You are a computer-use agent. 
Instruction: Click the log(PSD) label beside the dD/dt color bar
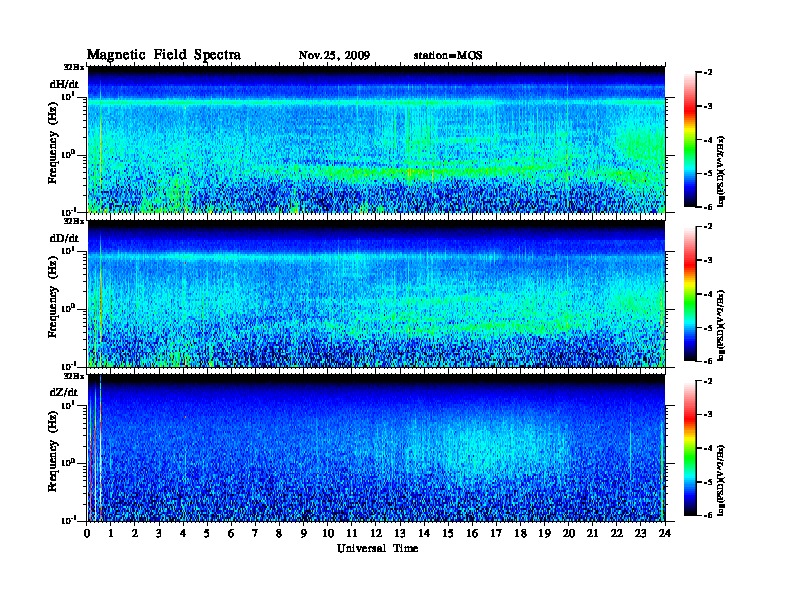click(x=721, y=325)
